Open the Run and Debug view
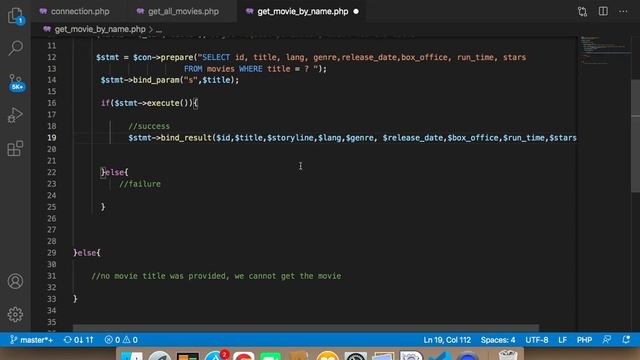The height and width of the screenshot is (360, 640). tap(16, 115)
